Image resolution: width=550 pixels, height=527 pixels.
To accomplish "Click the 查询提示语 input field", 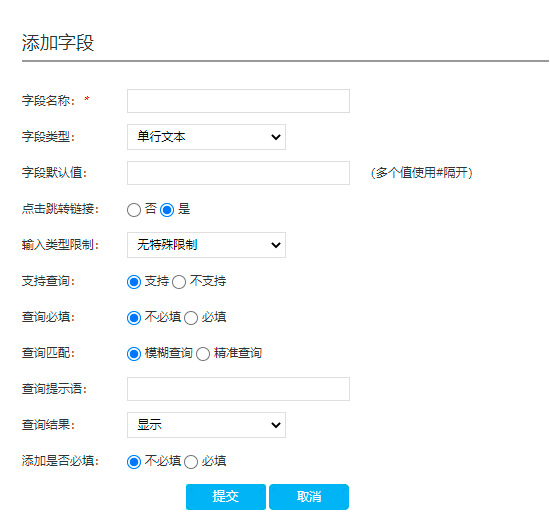I will tap(238, 389).
